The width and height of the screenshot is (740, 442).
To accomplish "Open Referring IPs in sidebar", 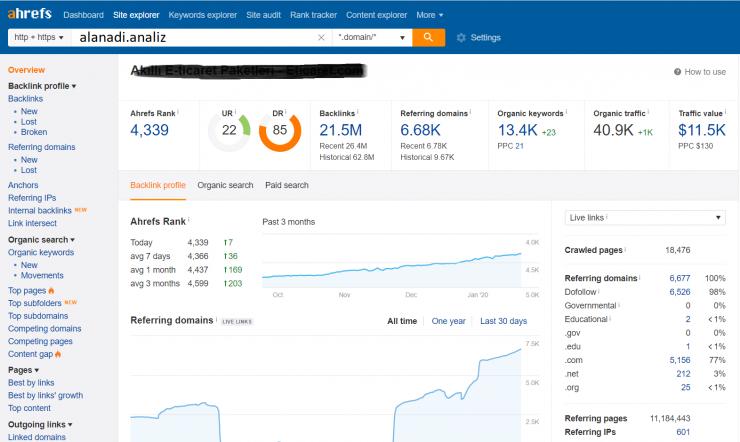I will (32, 198).
